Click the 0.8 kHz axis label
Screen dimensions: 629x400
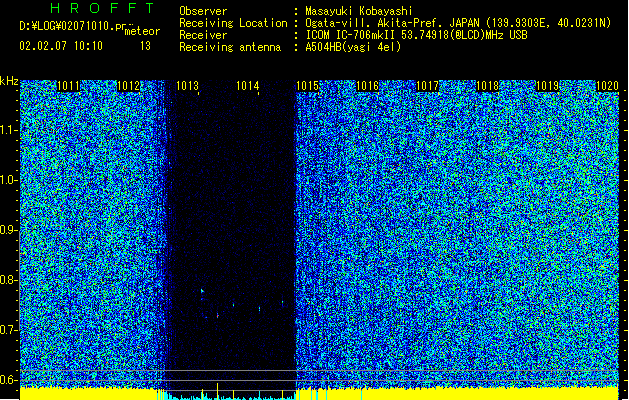click(9, 280)
